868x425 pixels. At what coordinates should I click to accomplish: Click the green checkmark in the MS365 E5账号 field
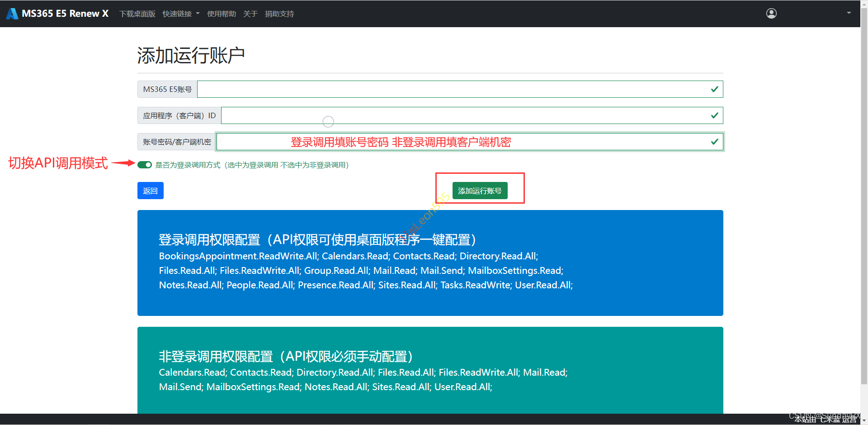714,89
